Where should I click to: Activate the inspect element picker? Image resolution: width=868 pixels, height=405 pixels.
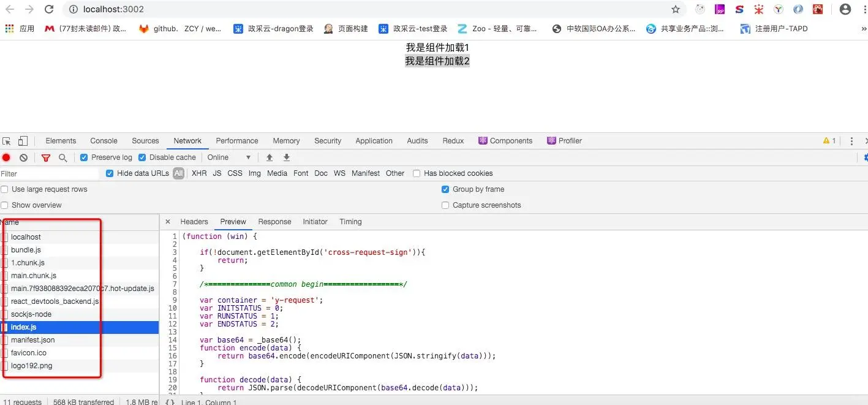[7, 141]
